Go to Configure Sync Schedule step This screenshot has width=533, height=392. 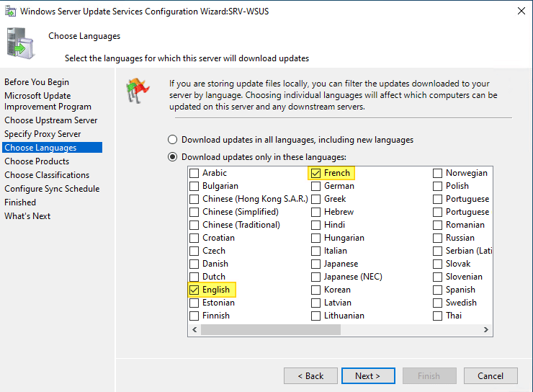52,189
